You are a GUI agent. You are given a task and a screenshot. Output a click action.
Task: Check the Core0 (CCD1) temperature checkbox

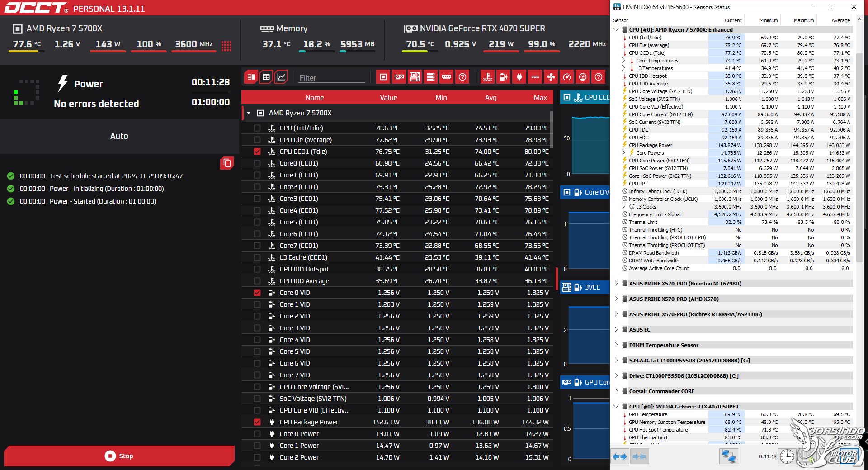tap(257, 163)
